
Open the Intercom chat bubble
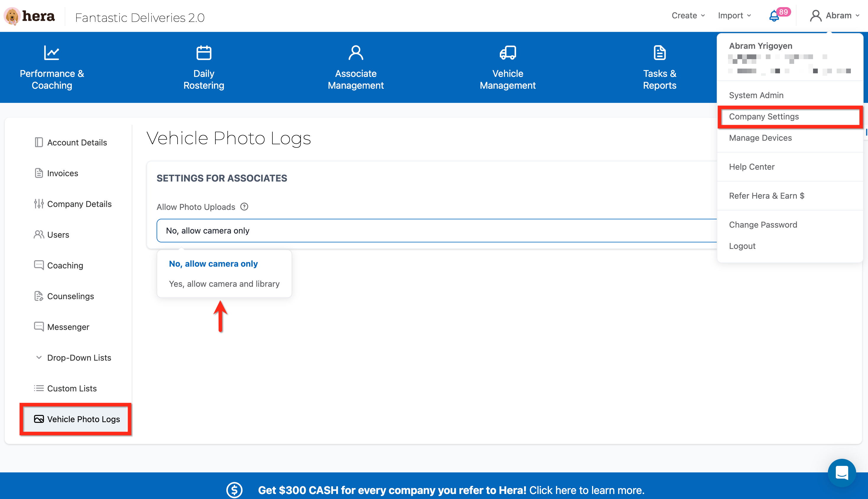tap(842, 473)
